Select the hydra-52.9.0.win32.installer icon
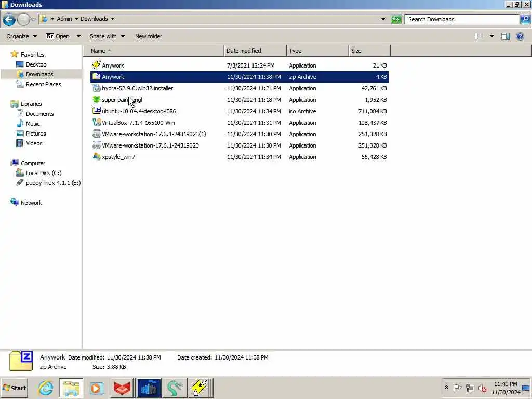Screen dimensions: 532x399 pos(96,88)
